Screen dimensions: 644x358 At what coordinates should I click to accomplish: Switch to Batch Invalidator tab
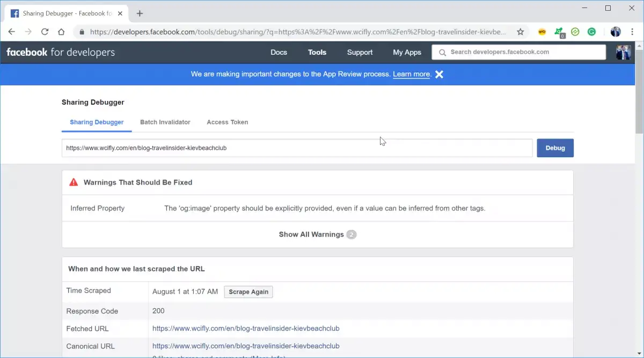[x=165, y=122]
